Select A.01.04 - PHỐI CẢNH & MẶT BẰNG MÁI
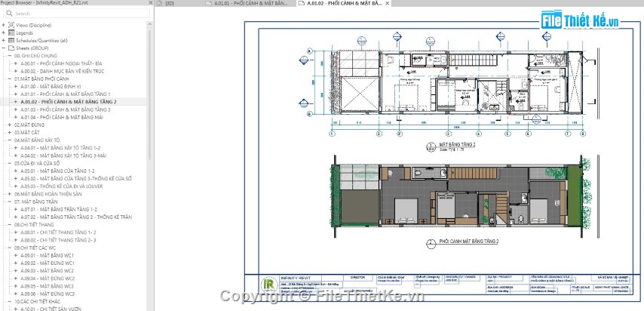 click(62, 117)
